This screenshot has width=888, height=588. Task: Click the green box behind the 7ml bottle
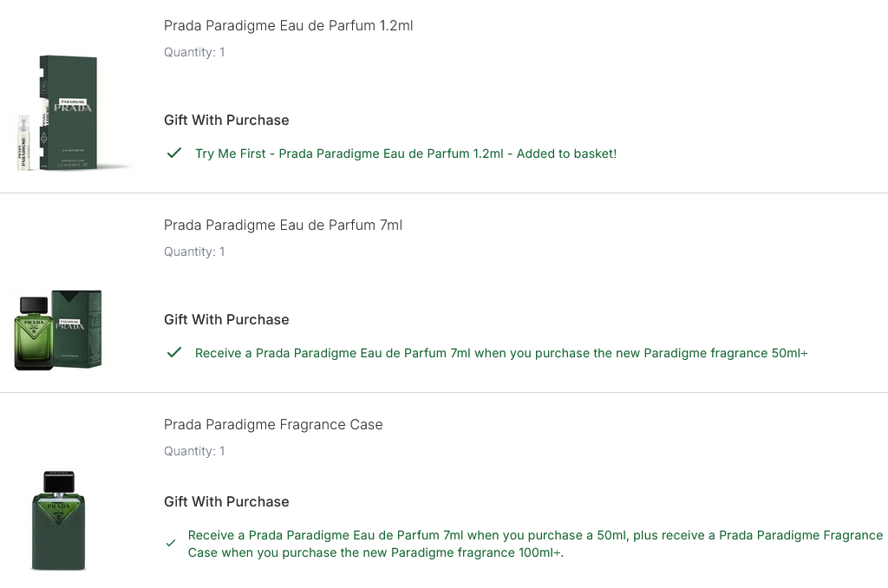tap(80, 327)
